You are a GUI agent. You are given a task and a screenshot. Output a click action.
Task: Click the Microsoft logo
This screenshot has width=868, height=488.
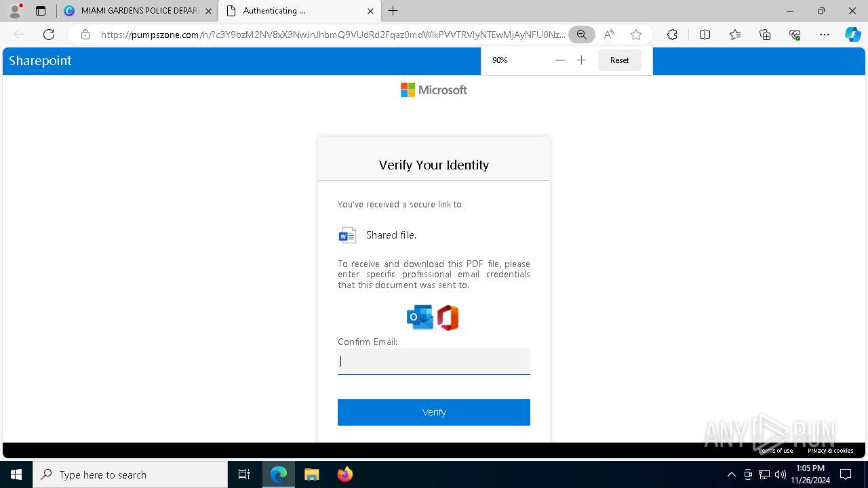pyautogui.click(x=434, y=89)
